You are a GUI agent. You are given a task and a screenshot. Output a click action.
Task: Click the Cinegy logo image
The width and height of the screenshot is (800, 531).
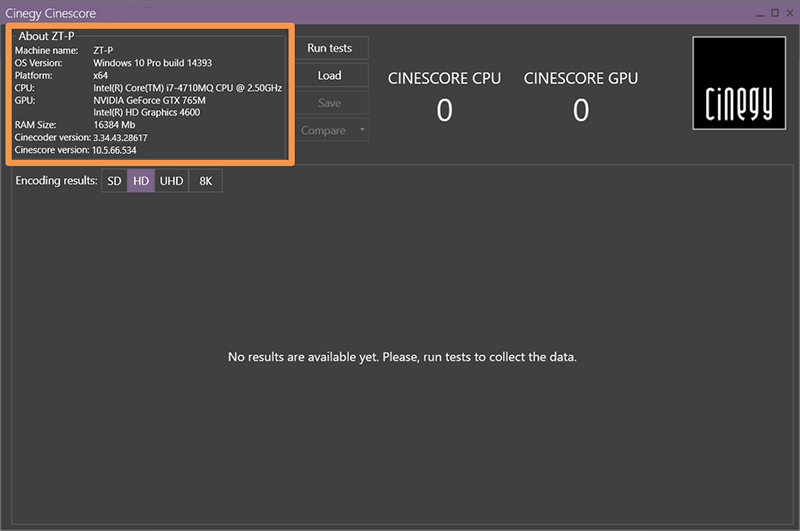pos(739,83)
